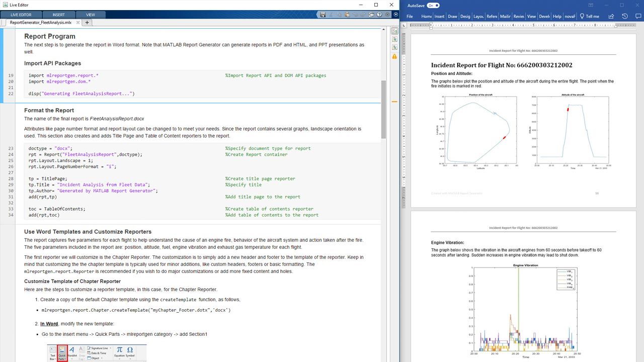The height and width of the screenshot is (362, 644).
Task: Add a new document tab with plus button
Action: tap(87, 23)
